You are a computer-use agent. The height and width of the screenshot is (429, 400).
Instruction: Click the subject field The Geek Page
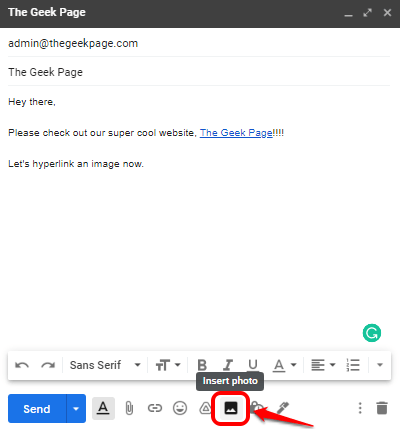click(199, 72)
